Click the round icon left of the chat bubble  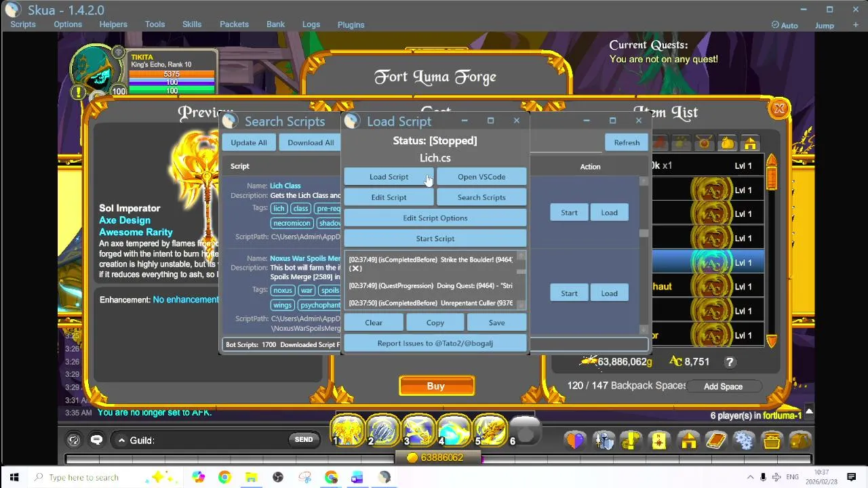pos(74,440)
